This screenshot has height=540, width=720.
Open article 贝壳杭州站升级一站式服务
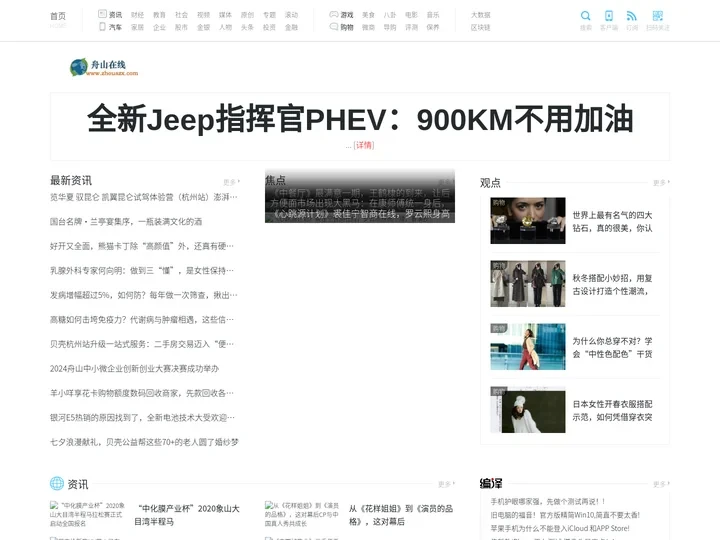pyautogui.click(x=142, y=344)
